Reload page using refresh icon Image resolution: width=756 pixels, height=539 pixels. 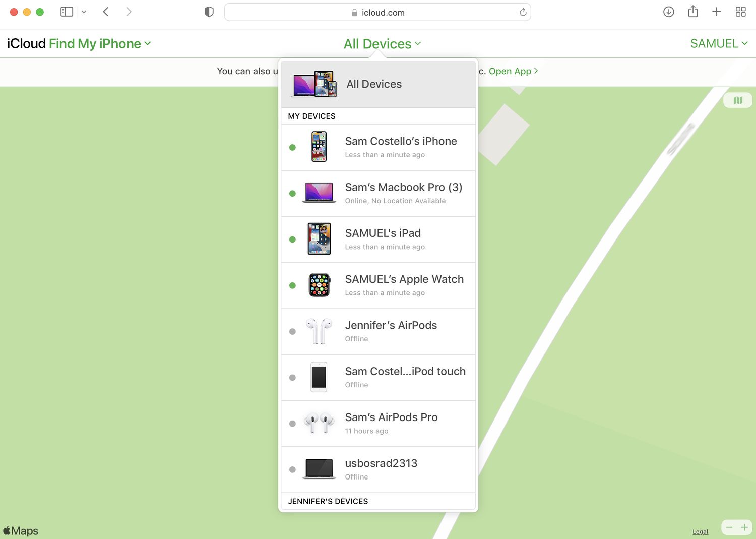tap(523, 12)
